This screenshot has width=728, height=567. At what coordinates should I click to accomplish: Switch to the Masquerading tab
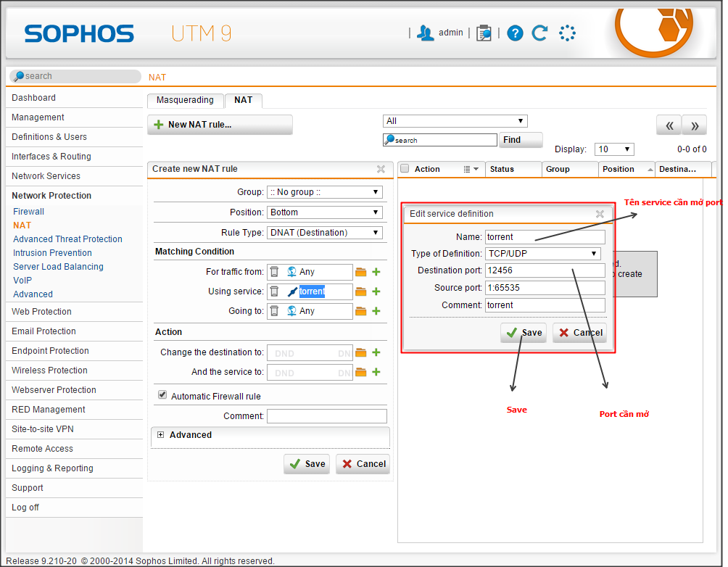(x=185, y=100)
